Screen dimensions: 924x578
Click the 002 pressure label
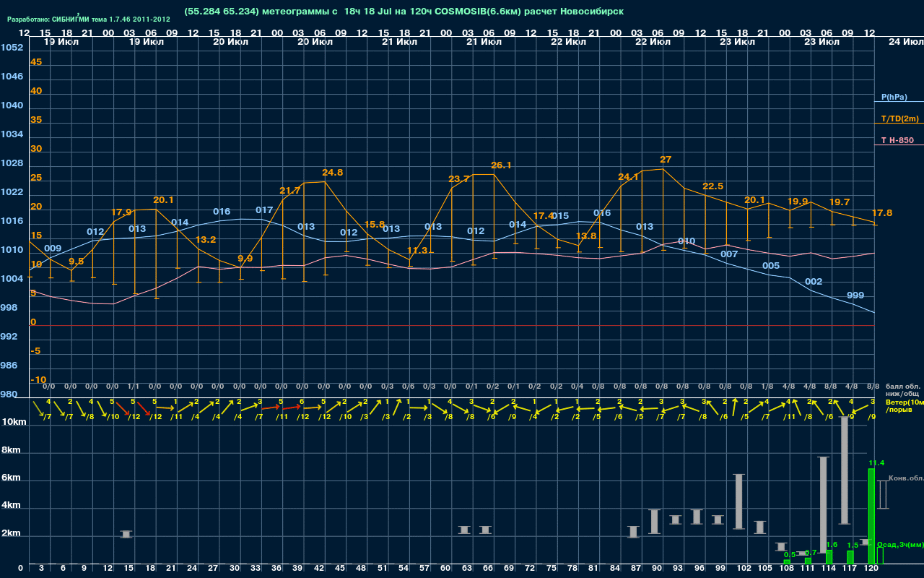pos(814,282)
